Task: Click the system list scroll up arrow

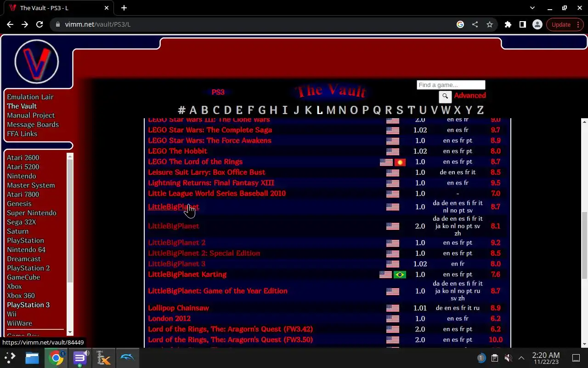Action: point(70,156)
